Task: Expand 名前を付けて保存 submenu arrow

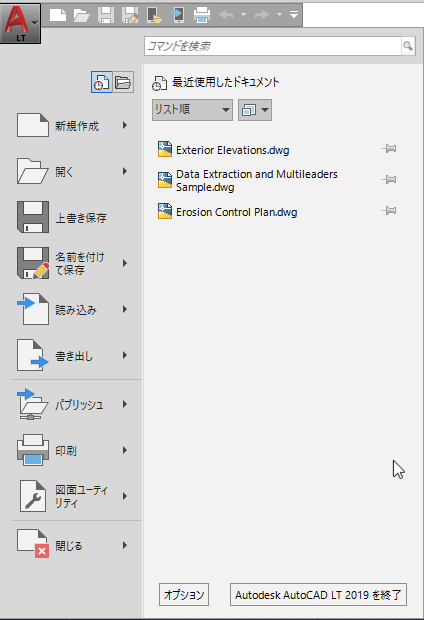Action: pos(125,263)
